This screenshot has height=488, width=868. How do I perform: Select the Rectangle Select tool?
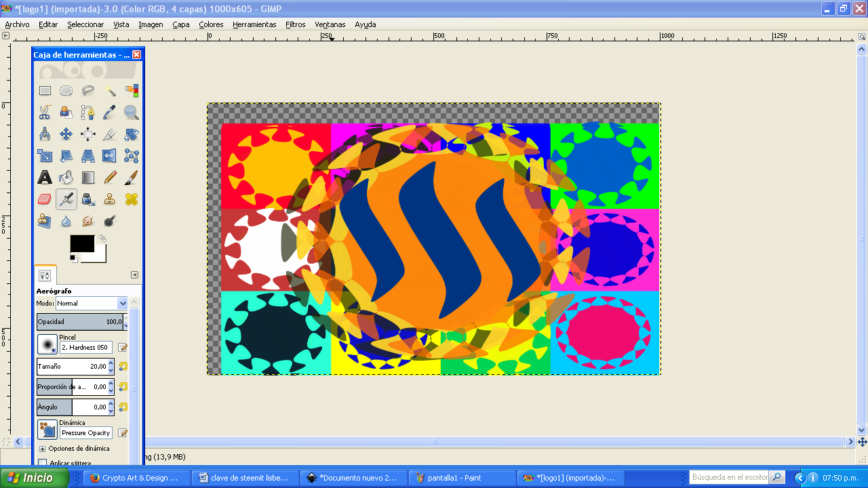point(44,89)
